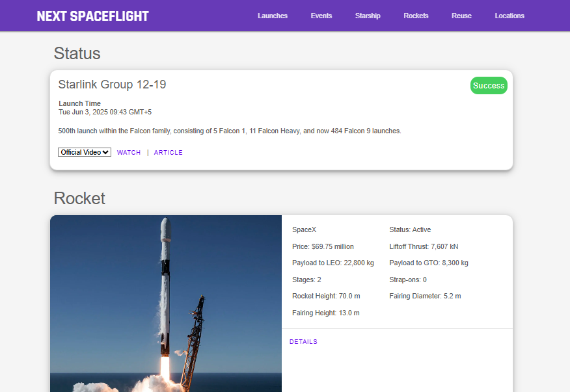Click the Next Spaceflight logo

[x=92, y=16]
